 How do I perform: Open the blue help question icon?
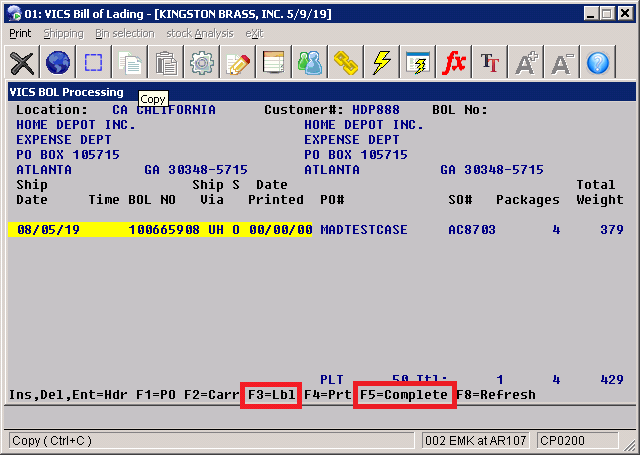(598, 63)
